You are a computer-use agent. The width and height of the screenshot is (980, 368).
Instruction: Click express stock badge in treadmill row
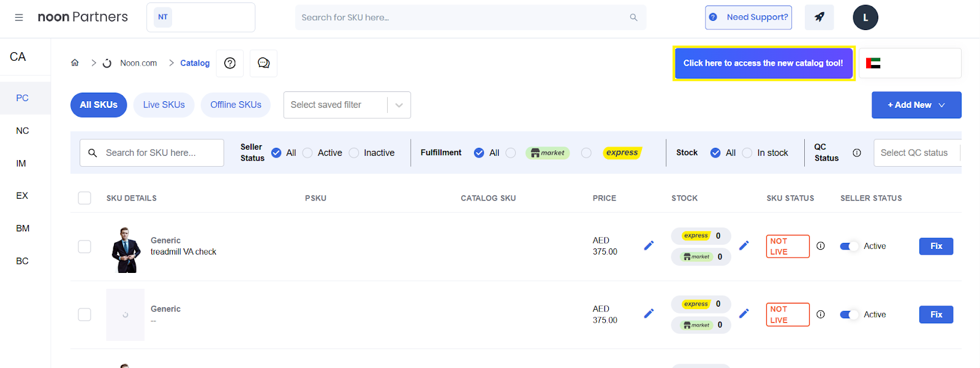pos(701,236)
